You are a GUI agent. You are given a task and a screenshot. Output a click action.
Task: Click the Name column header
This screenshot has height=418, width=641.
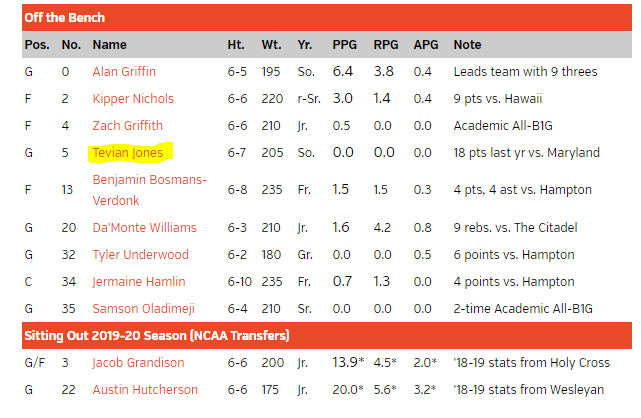point(109,45)
